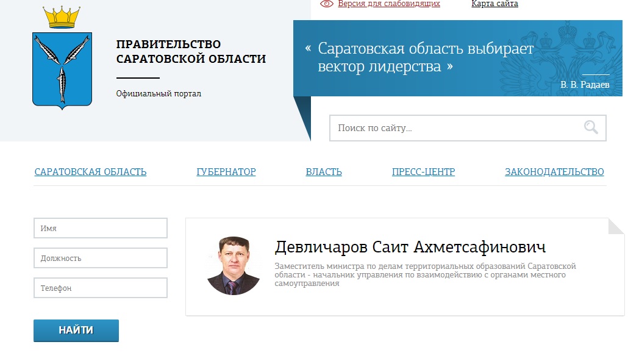Click the folded corner of the person card
The width and height of the screenshot is (628, 364).
point(616,226)
